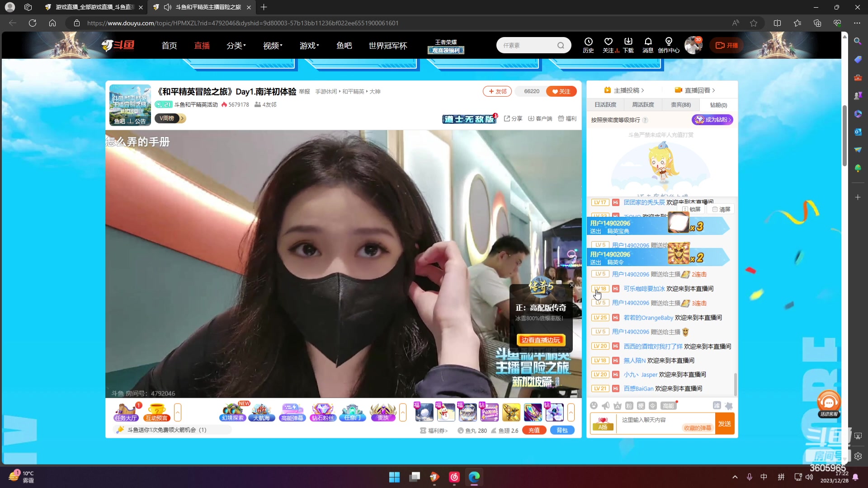This screenshot has width=868, height=488.
Task: Open the 任意门 portal icon
Action: [352, 412]
